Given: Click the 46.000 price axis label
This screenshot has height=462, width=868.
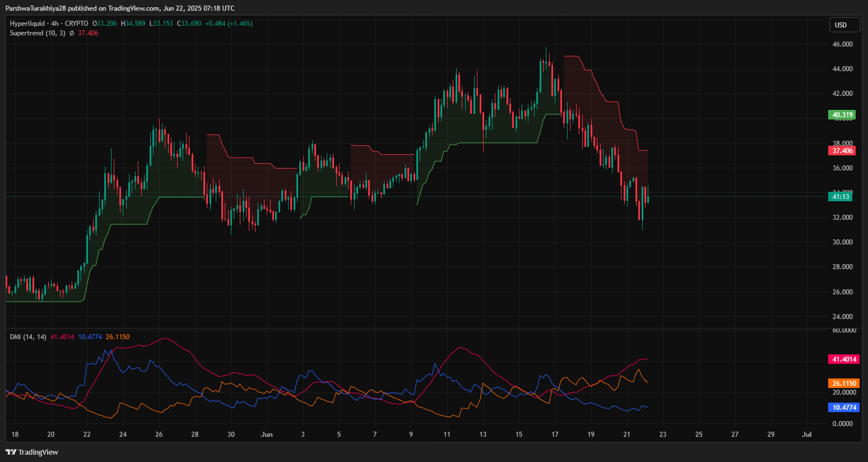Looking at the screenshot, I should [842, 44].
